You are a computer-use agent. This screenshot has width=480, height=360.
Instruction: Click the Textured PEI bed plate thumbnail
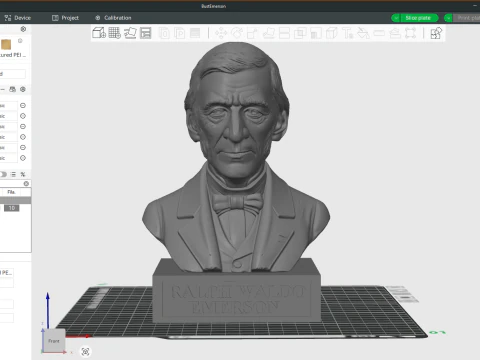tap(6, 44)
